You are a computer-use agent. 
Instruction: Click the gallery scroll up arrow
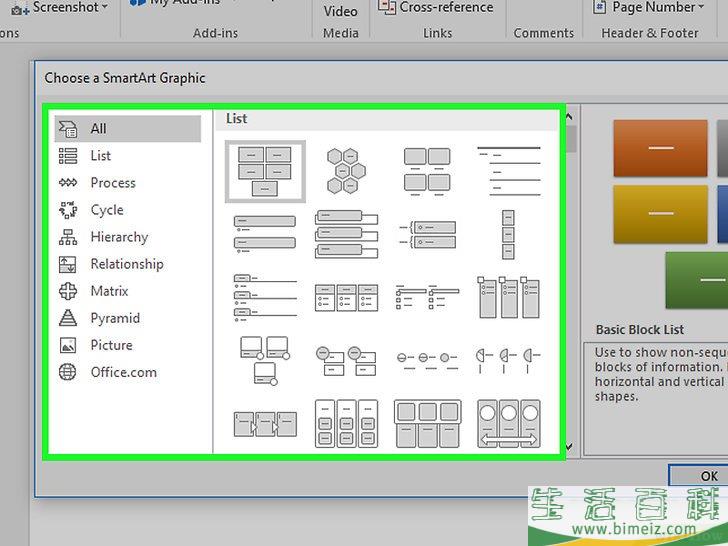tap(569, 117)
